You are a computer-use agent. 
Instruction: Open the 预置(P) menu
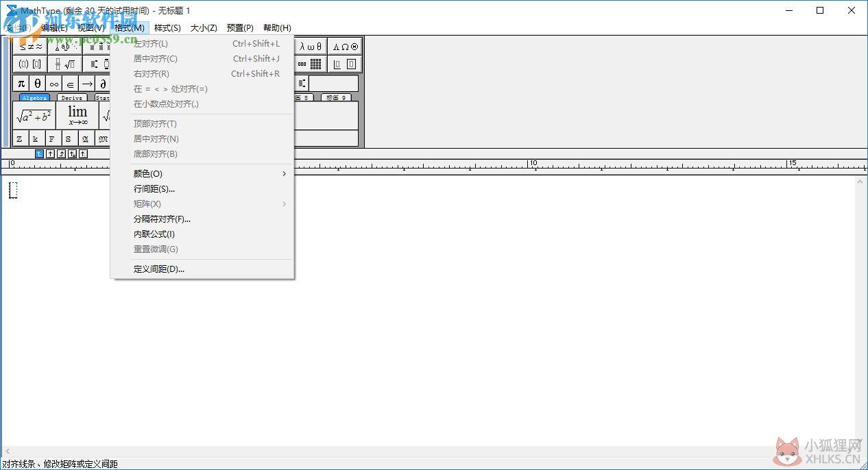click(x=240, y=28)
